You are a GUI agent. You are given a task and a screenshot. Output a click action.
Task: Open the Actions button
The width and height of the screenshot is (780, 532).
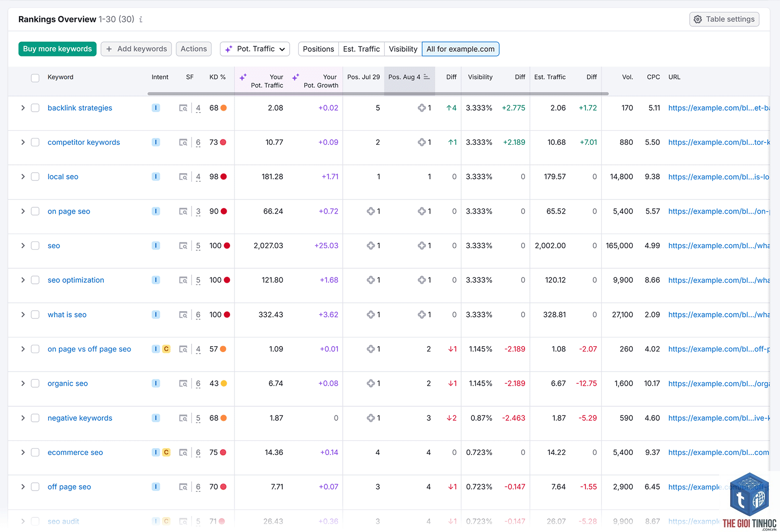[x=194, y=49]
